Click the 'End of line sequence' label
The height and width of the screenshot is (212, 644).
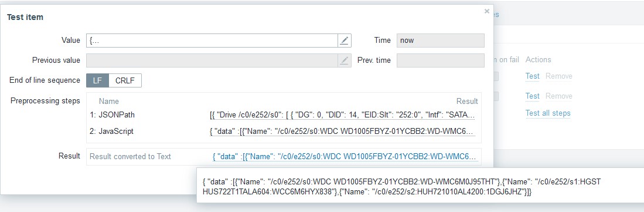click(45, 80)
